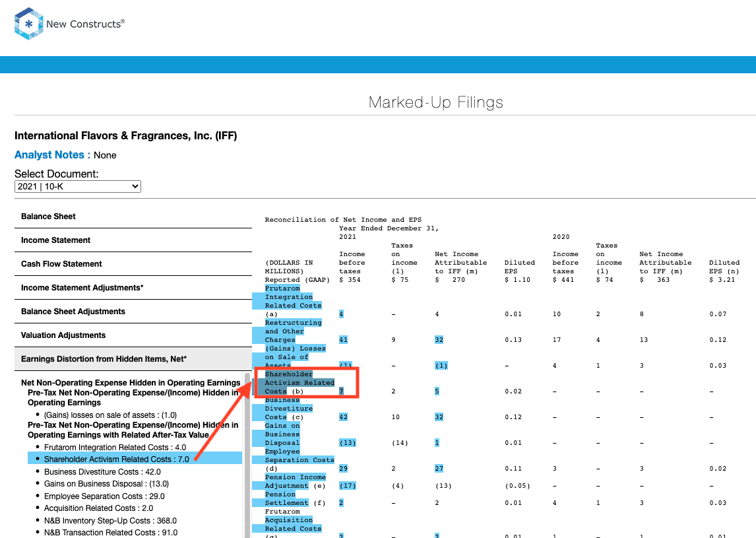Screen dimensions: 756x538
Task: Click Reported (GAAP) income before taxes '$ 354'
Action: point(350,280)
